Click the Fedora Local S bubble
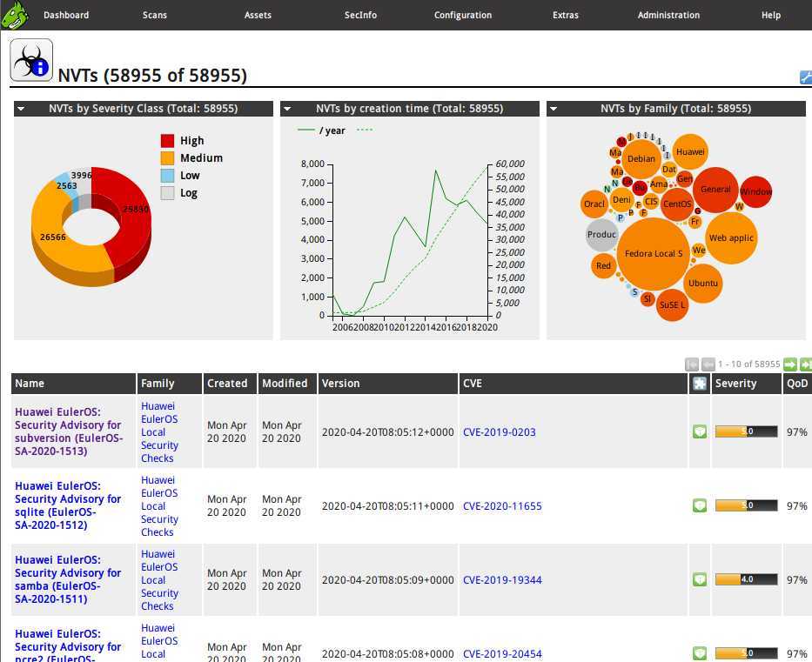812x662 pixels. pos(654,254)
